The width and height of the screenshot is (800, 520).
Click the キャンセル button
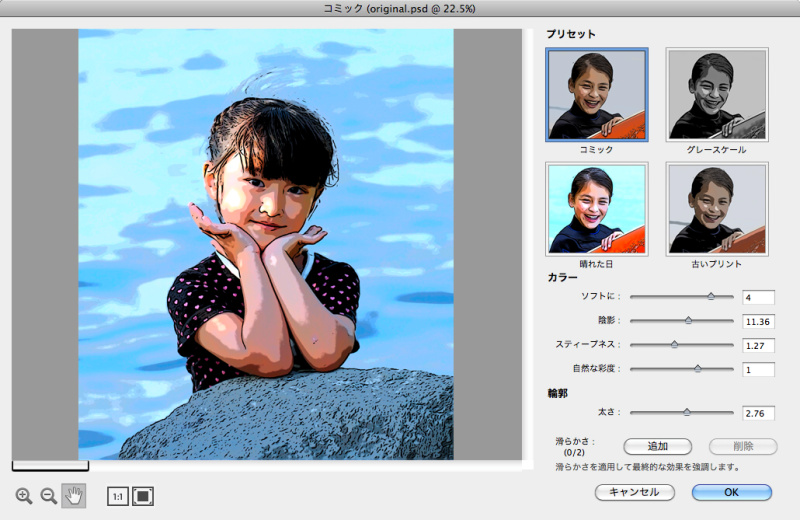point(635,492)
